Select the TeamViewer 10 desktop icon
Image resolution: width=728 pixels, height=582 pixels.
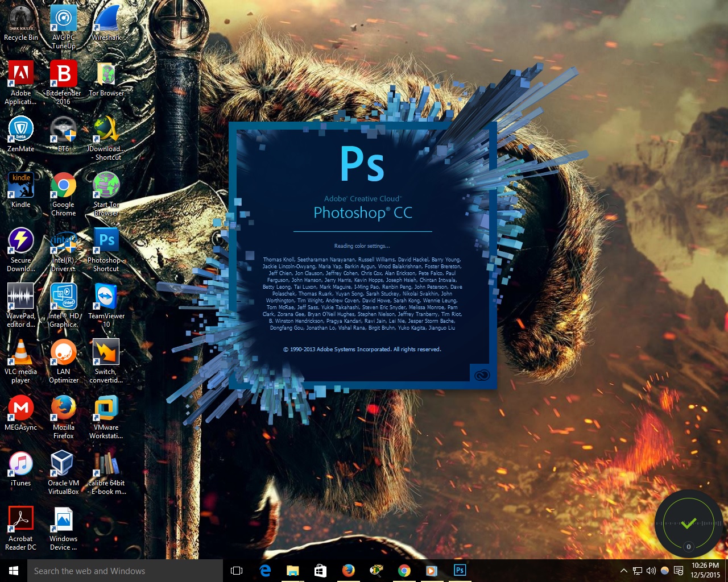tap(106, 306)
